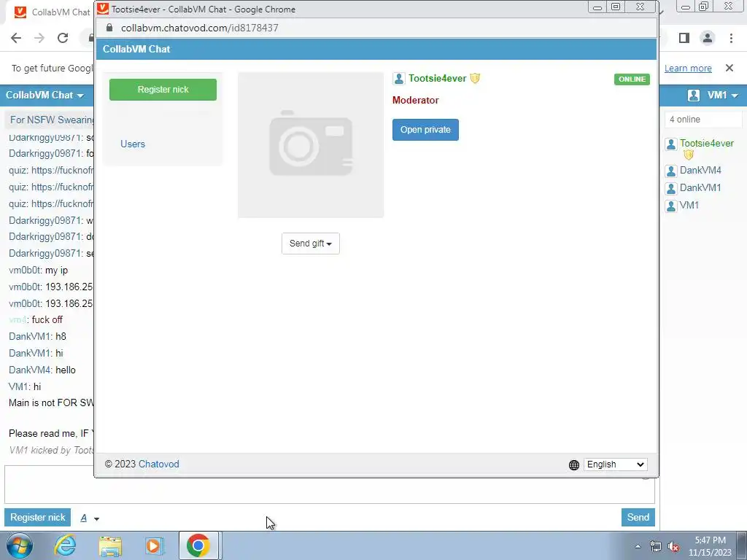747x560 pixels.
Task: Click the Chrome taskbar icon
Action: 198,545
